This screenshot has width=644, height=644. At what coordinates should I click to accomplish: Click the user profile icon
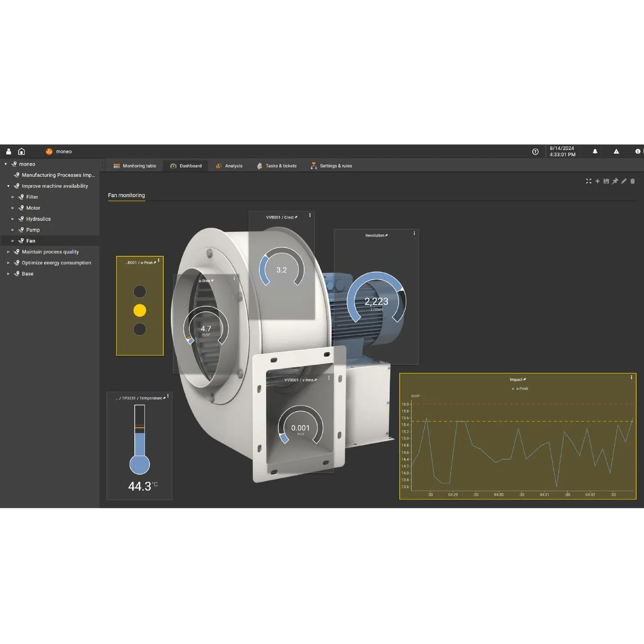click(9, 152)
